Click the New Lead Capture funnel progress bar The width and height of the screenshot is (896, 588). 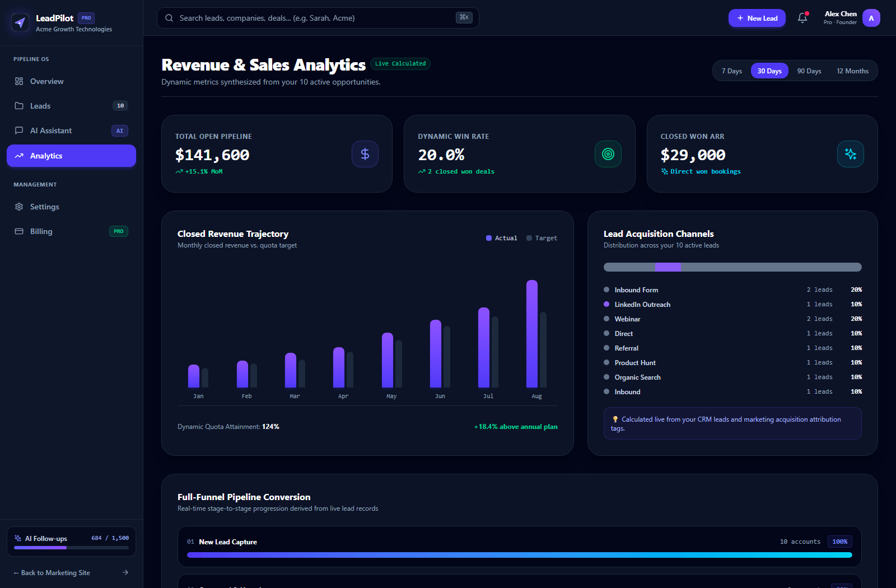point(520,555)
